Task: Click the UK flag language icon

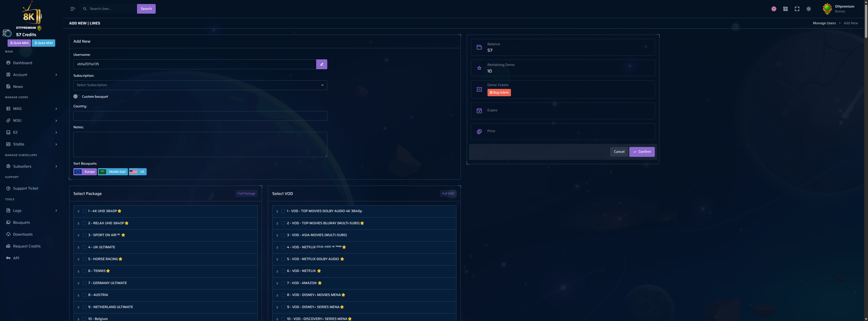Action: click(x=774, y=9)
